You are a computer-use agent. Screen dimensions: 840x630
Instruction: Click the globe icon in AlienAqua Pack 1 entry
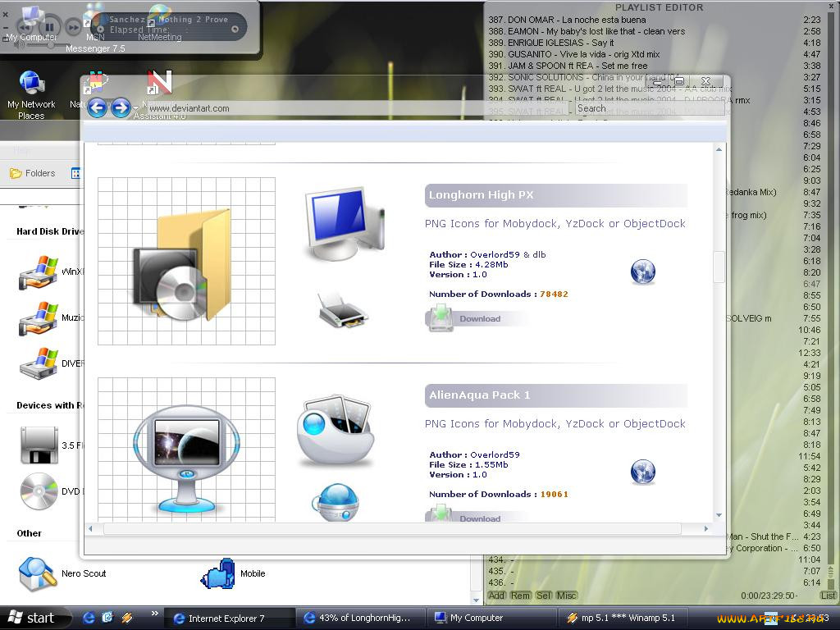point(643,472)
